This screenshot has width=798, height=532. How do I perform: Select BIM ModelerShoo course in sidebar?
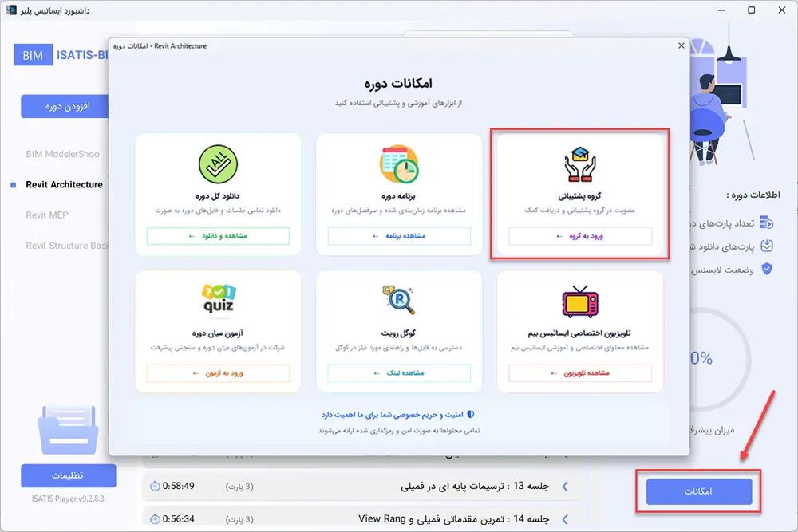tap(62, 154)
